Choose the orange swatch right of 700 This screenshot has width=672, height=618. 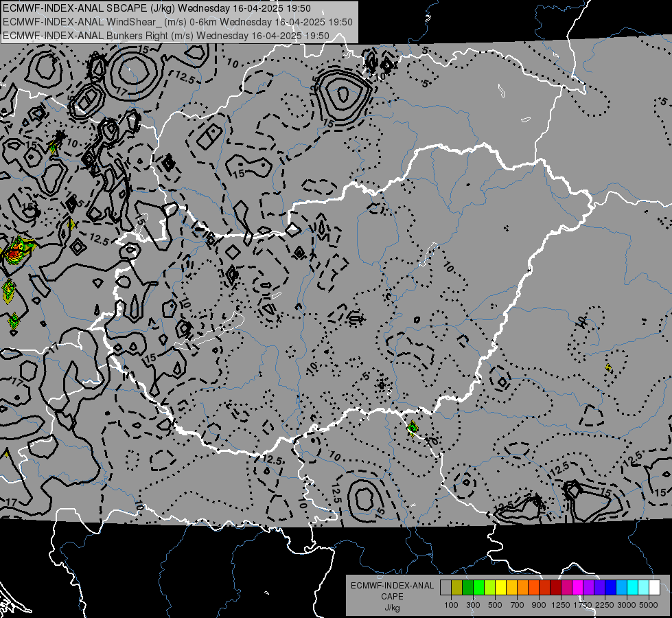point(522,588)
